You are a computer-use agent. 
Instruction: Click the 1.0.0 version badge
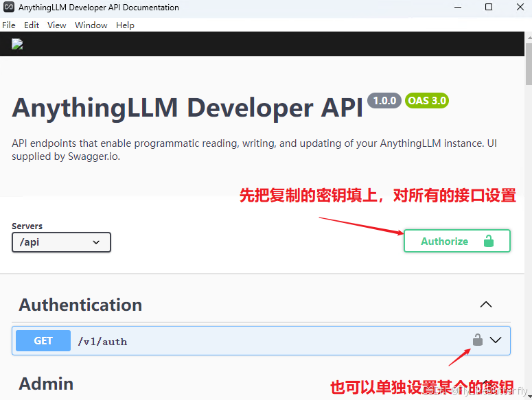click(x=384, y=101)
